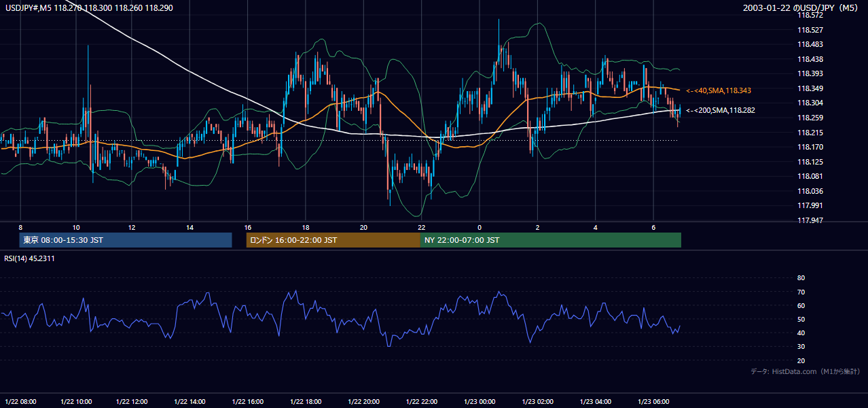Click RSI scale value 80
The image size is (868, 408).
click(801, 278)
